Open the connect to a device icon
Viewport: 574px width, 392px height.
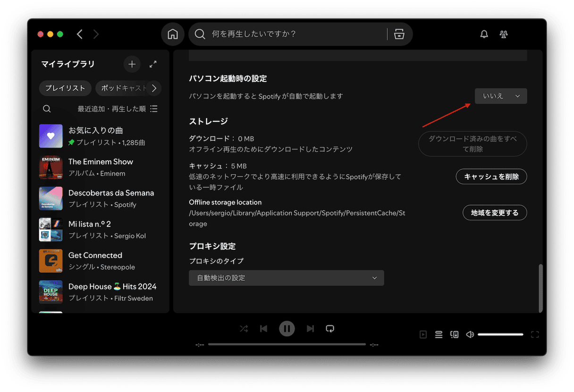[455, 334]
